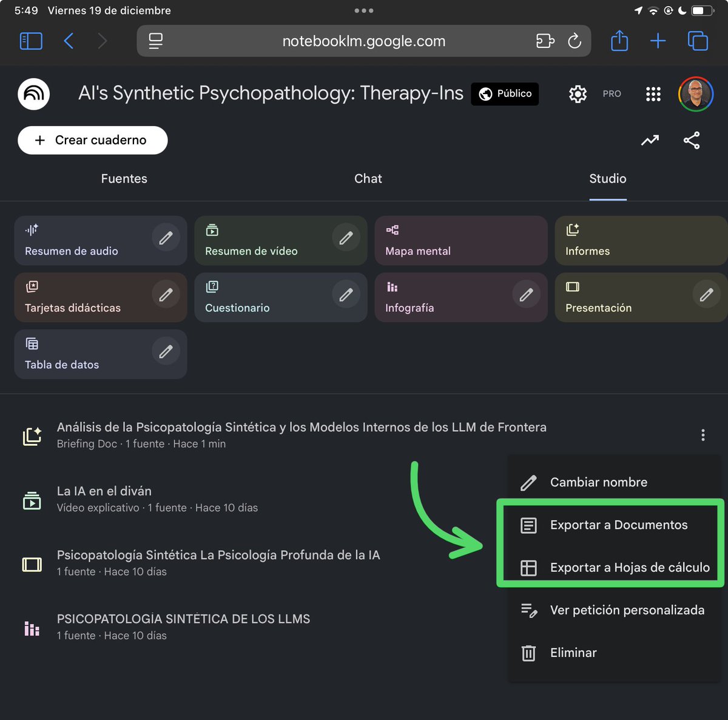
Task: Toggle the Safari sidebar icon
Action: 31,41
